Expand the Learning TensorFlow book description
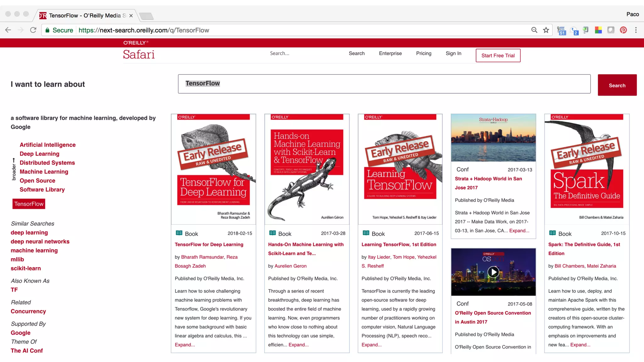644x362 pixels. point(371,345)
